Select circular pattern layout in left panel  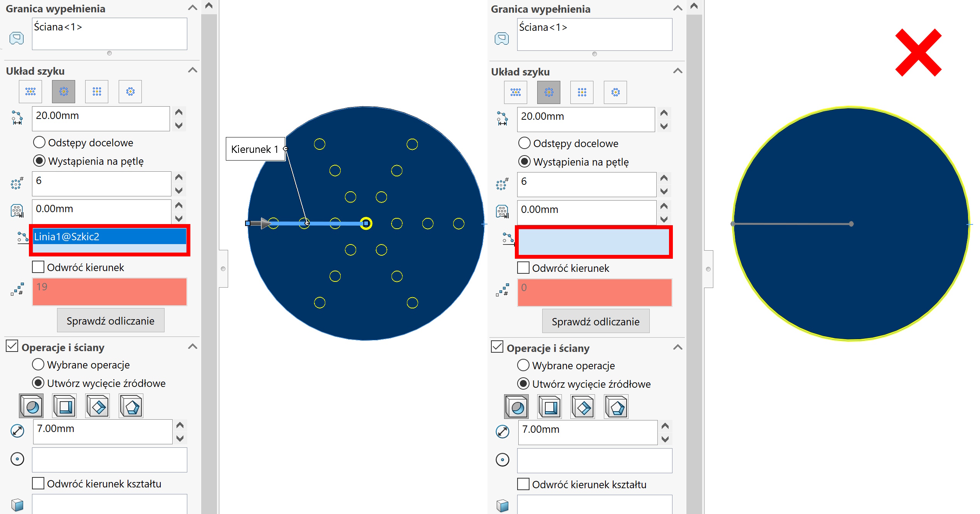click(x=64, y=92)
